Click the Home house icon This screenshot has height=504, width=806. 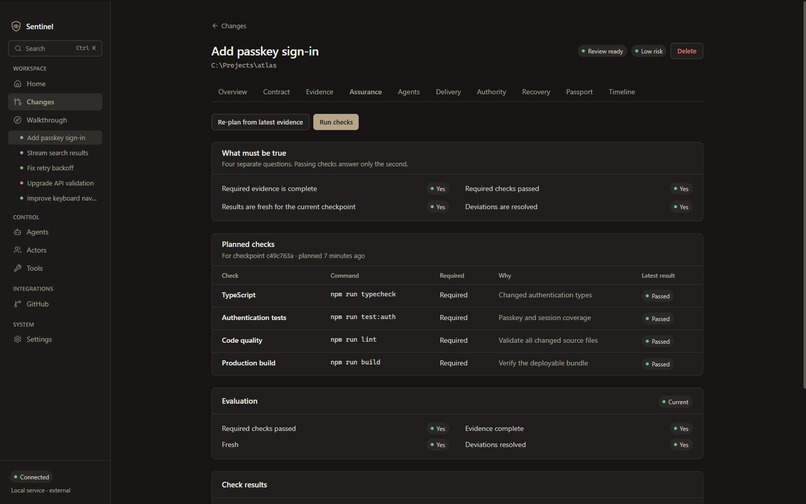[x=17, y=83]
